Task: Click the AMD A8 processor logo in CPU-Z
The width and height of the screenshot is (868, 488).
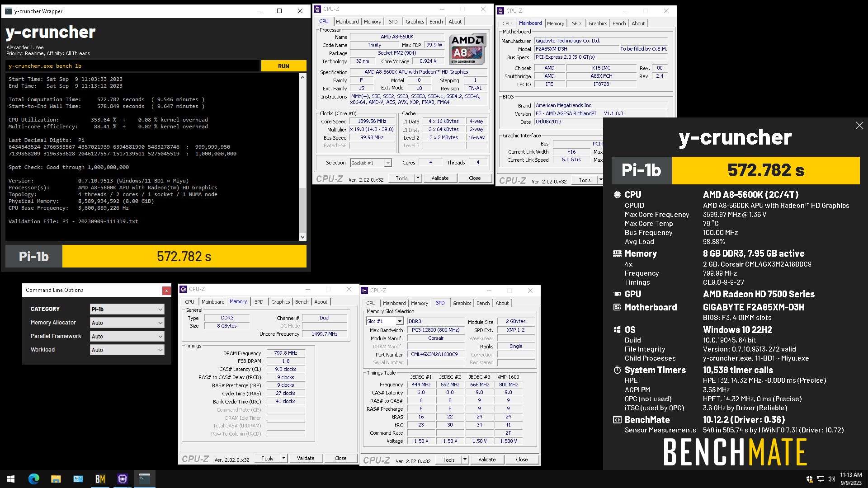Action: 468,49
